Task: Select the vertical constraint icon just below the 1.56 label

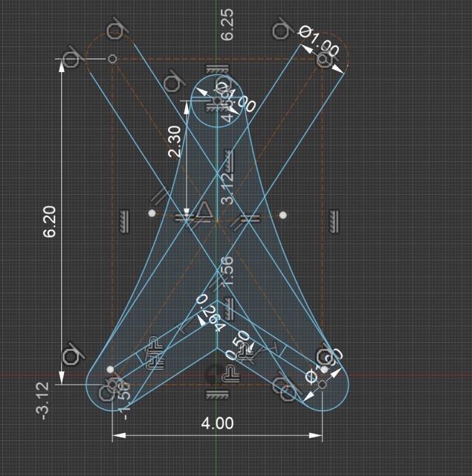Action: (229, 309)
